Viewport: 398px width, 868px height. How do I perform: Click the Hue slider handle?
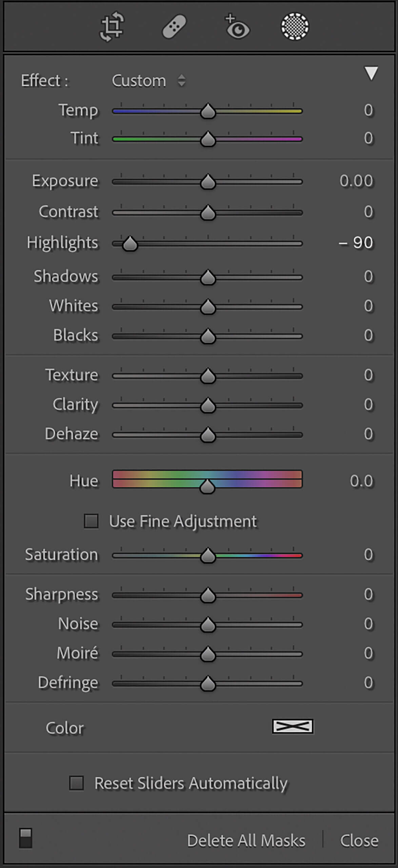pos(207,487)
